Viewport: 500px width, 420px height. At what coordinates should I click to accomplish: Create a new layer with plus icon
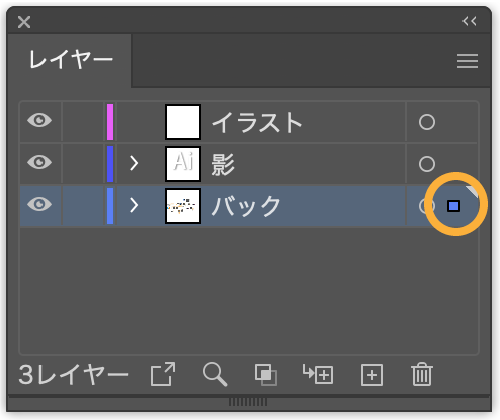tap(372, 375)
